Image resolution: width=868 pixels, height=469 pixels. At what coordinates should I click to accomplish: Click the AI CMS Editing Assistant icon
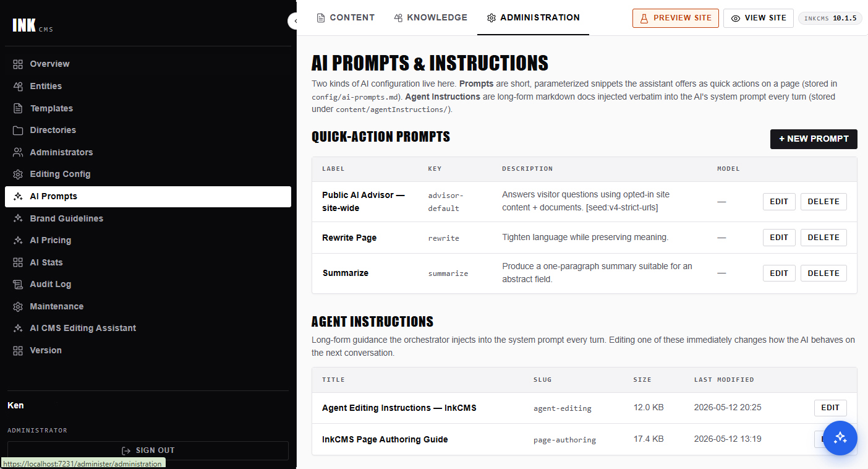tap(18, 328)
